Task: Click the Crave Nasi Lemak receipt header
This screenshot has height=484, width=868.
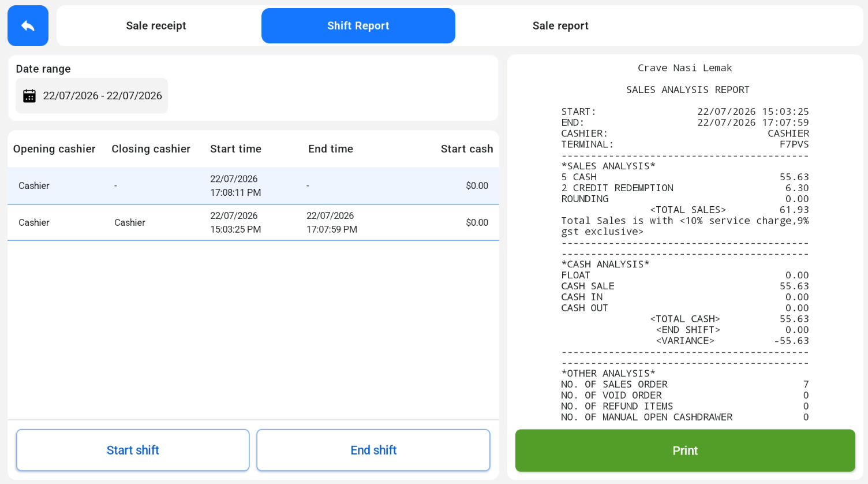Action: (x=685, y=68)
